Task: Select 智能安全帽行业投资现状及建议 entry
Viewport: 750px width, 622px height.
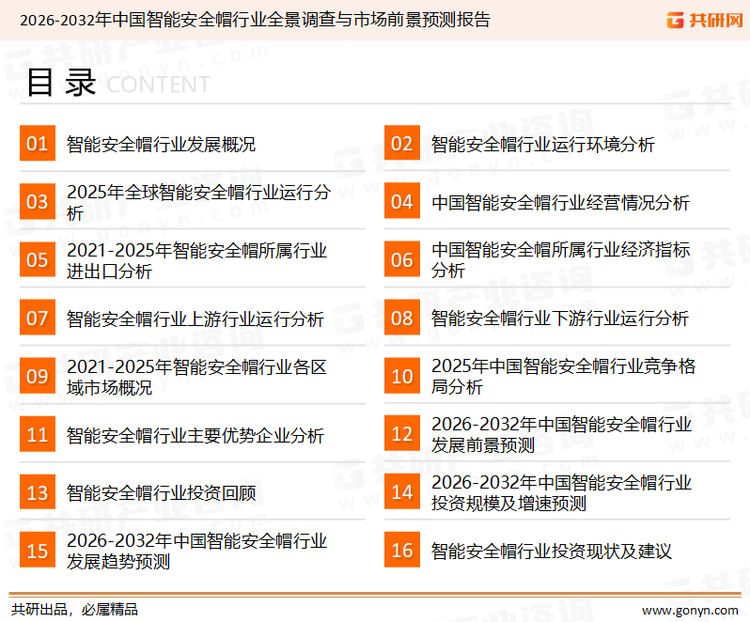Action: coord(551,551)
